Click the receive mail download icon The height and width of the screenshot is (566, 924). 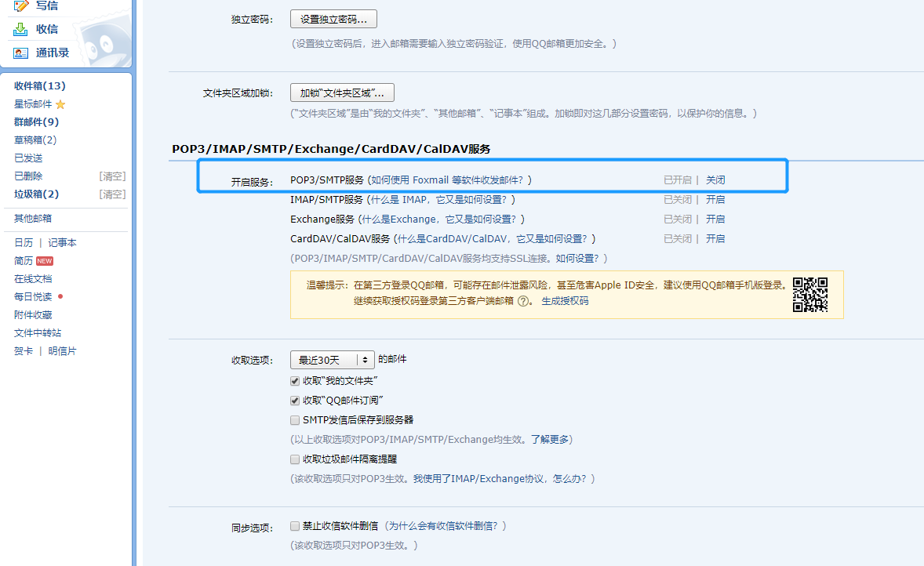pos(20,29)
